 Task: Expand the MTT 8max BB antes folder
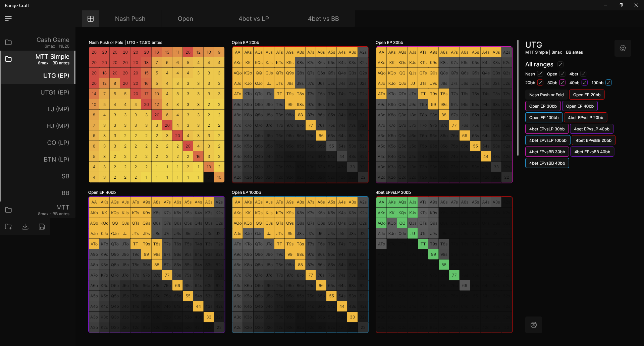click(x=54, y=210)
